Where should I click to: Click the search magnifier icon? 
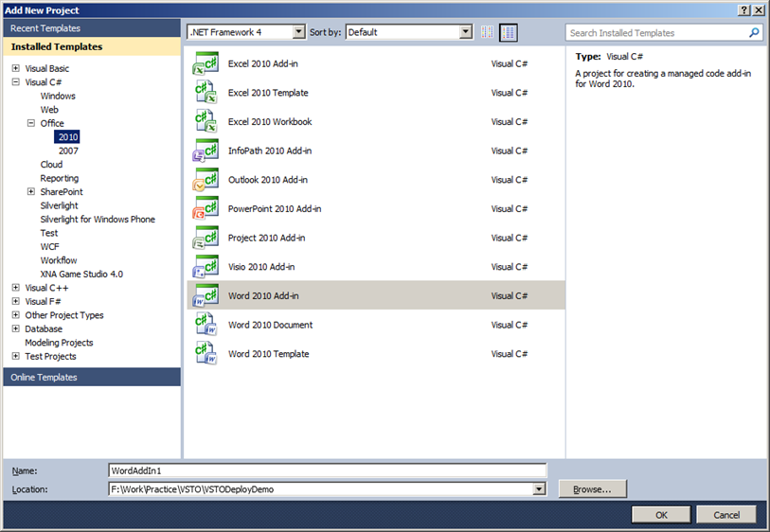(754, 33)
